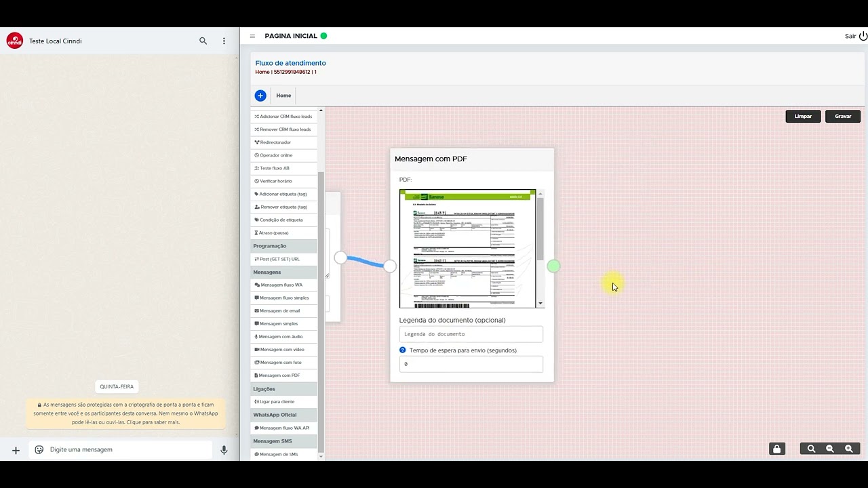Image resolution: width=868 pixels, height=488 pixels.
Task: Click the Mensagens section header
Action: (283, 272)
